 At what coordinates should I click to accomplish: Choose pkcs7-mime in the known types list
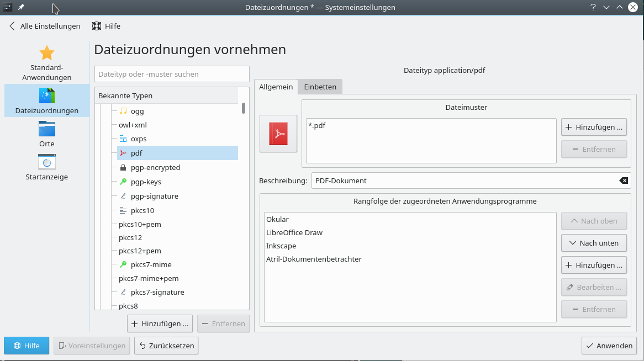coord(151,264)
